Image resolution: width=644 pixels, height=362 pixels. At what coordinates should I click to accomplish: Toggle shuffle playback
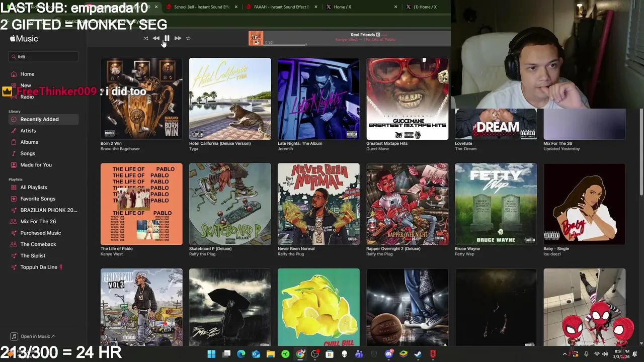click(146, 38)
